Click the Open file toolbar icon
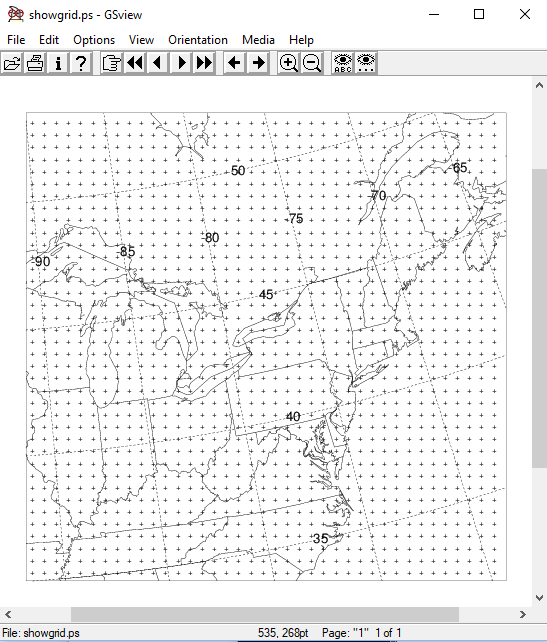The image size is (547, 642). pyautogui.click(x=12, y=63)
